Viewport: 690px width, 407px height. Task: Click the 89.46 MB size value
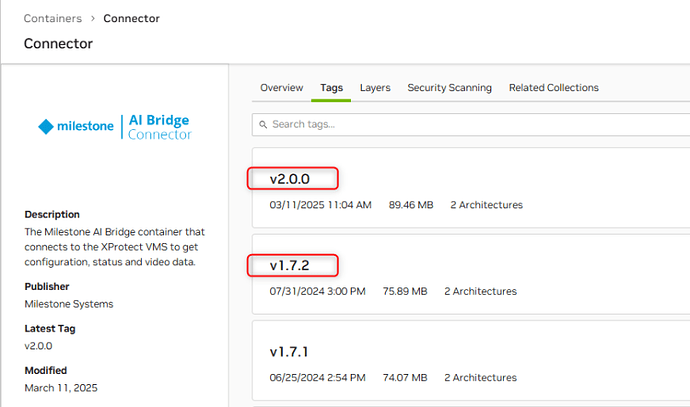[x=411, y=205]
